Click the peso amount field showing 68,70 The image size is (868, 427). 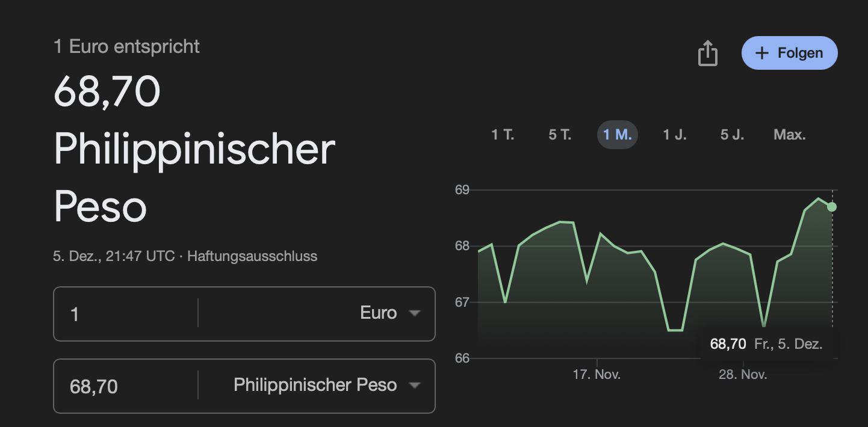(126, 386)
